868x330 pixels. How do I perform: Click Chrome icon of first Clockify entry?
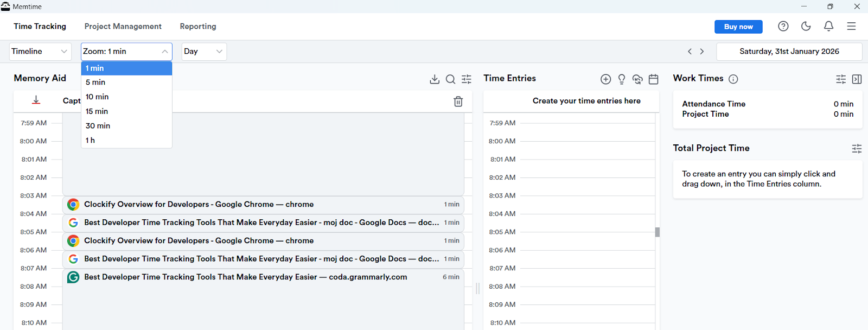pyautogui.click(x=73, y=205)
